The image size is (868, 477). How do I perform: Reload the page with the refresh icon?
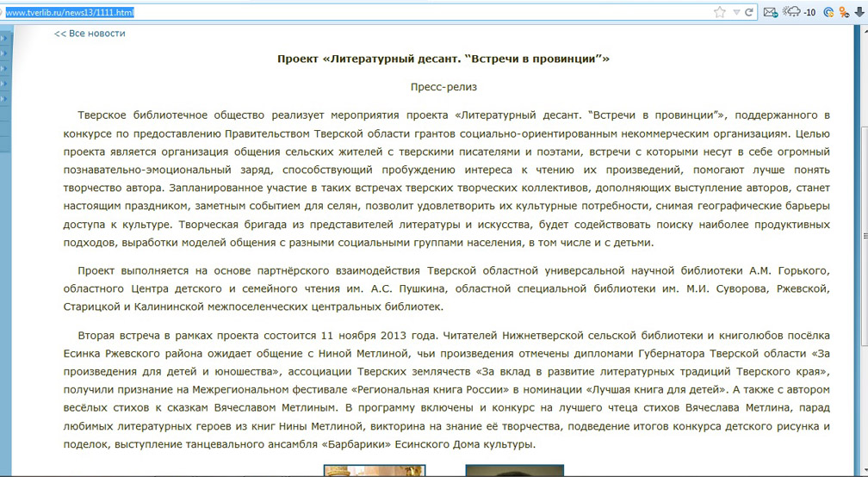click(749, 12)
